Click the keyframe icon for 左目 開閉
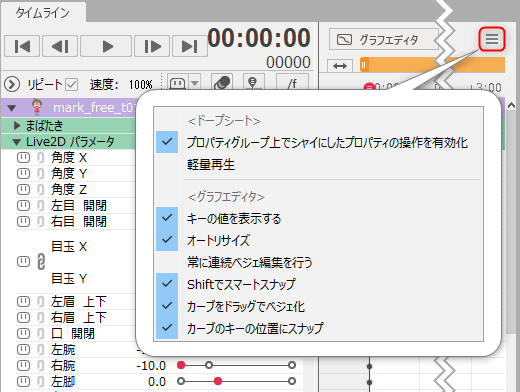 (x=23, y=205)
